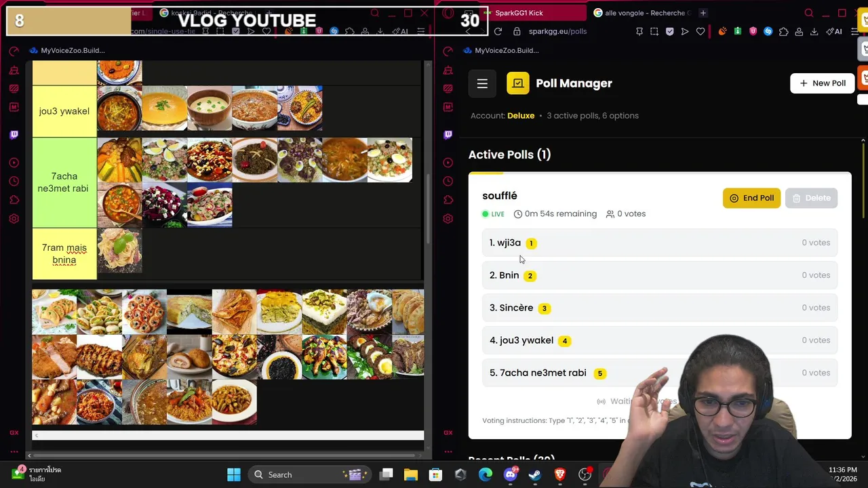Switch to the alle vongole Recherche tab
This screenshot has width=868, height=488.
[641, 13]
